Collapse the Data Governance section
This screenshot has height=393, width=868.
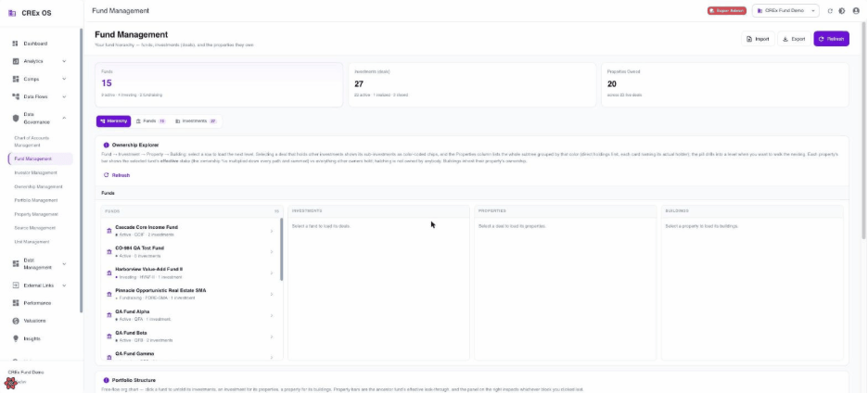tap(64, 118)
